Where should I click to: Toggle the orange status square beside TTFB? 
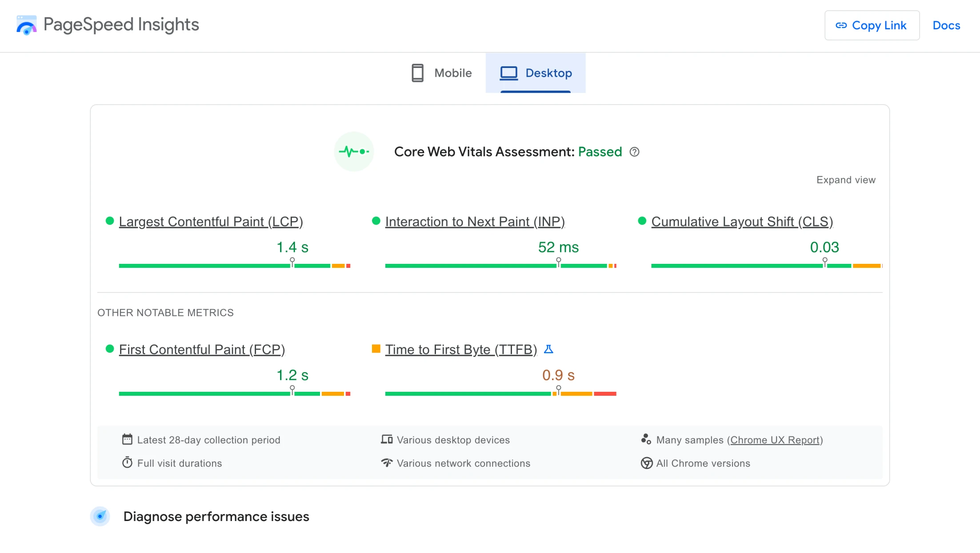click(376, 349)
